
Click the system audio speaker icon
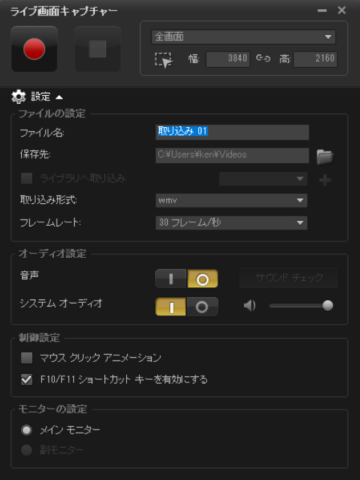tap(250, 305)
